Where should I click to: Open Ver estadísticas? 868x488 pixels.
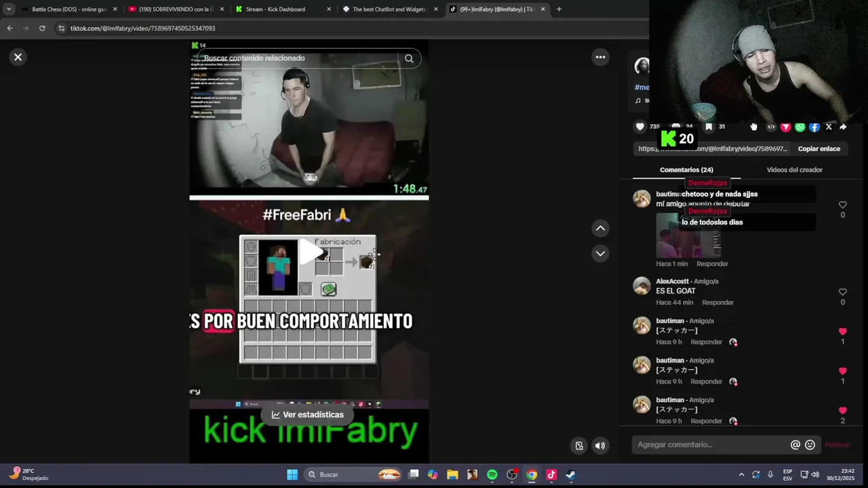coord(308,415)
